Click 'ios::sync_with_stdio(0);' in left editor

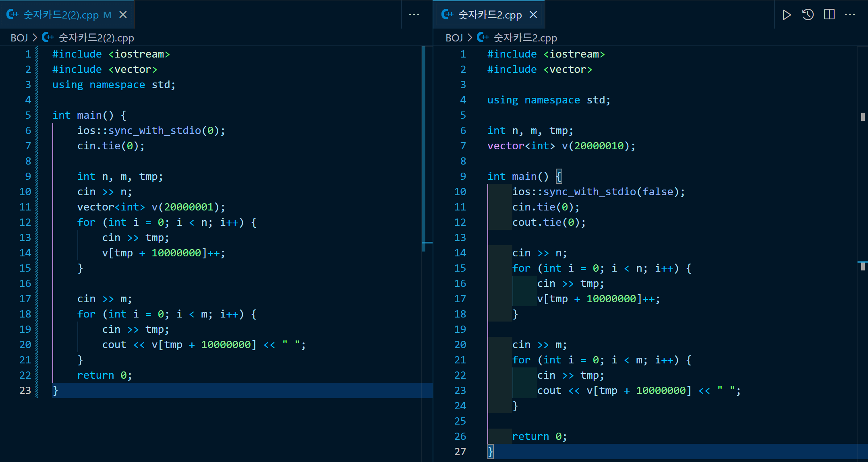(151, 131)
